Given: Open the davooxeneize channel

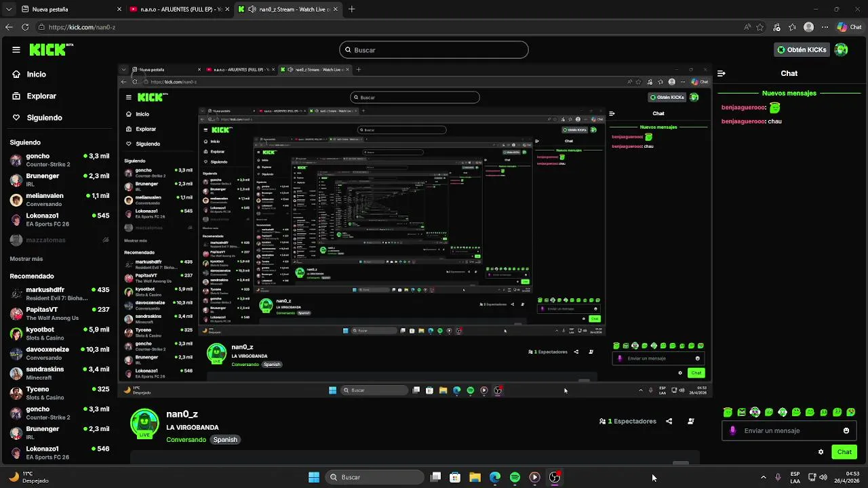Looking at the screenshot, I should pyautogui.click(x=60, y=353).
